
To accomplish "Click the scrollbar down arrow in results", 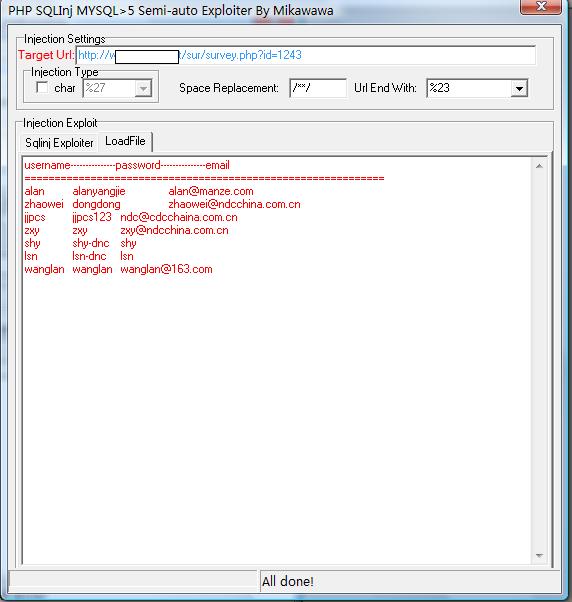I will coord(539,556).
